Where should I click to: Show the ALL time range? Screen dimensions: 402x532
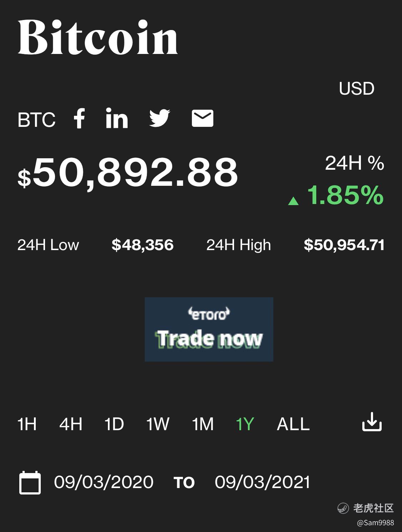pos(293,424)
